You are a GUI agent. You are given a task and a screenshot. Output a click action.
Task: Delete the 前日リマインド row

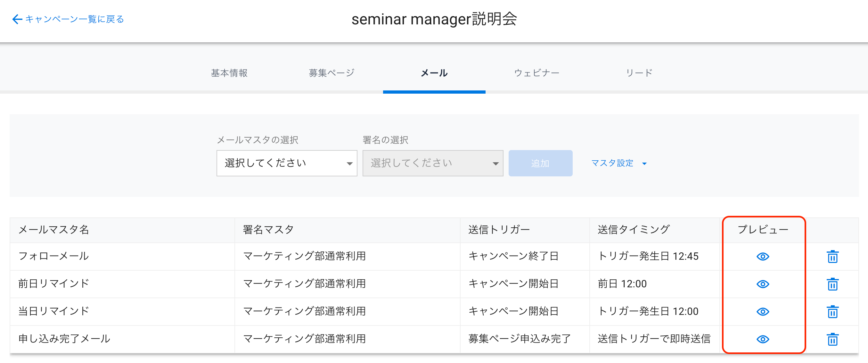832,284
